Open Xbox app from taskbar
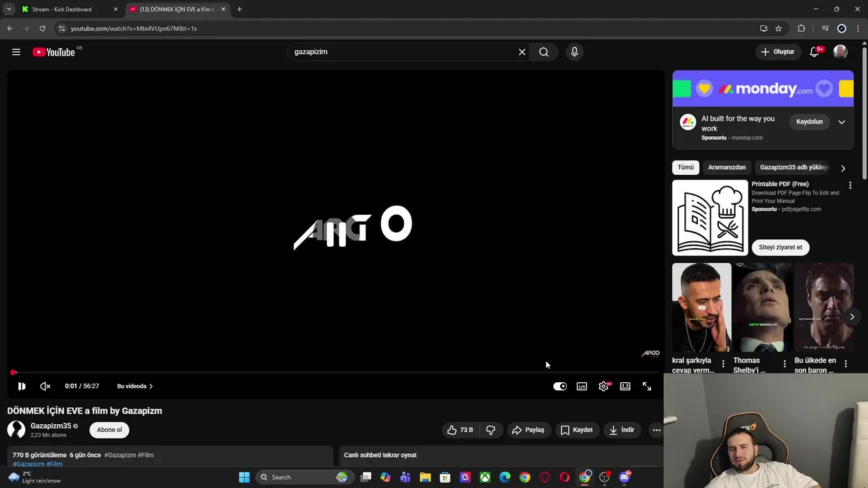Image resolution: width=868 pixels, height=488 pixels. pyautogui.click(x=485, y=477)
